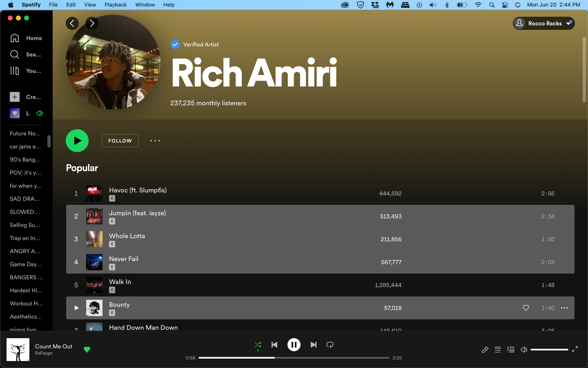588x368 pixels.
Task: Open SAD DRA... playlist
Action: pyautogui.click(x=25, y=199)
